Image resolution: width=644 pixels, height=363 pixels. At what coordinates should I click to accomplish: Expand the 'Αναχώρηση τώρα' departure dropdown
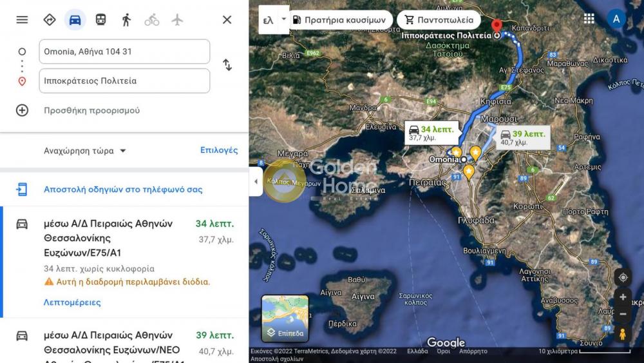[x=85, y=151]
